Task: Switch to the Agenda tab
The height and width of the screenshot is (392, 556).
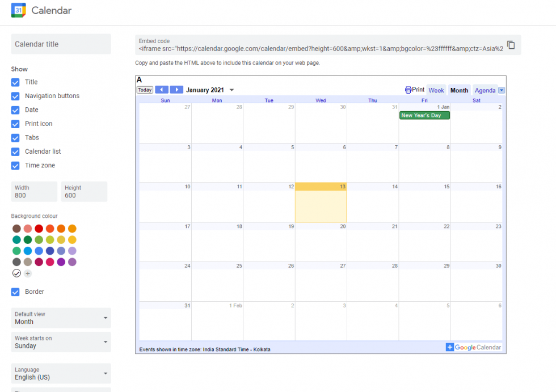Action: tap(485, 90)
